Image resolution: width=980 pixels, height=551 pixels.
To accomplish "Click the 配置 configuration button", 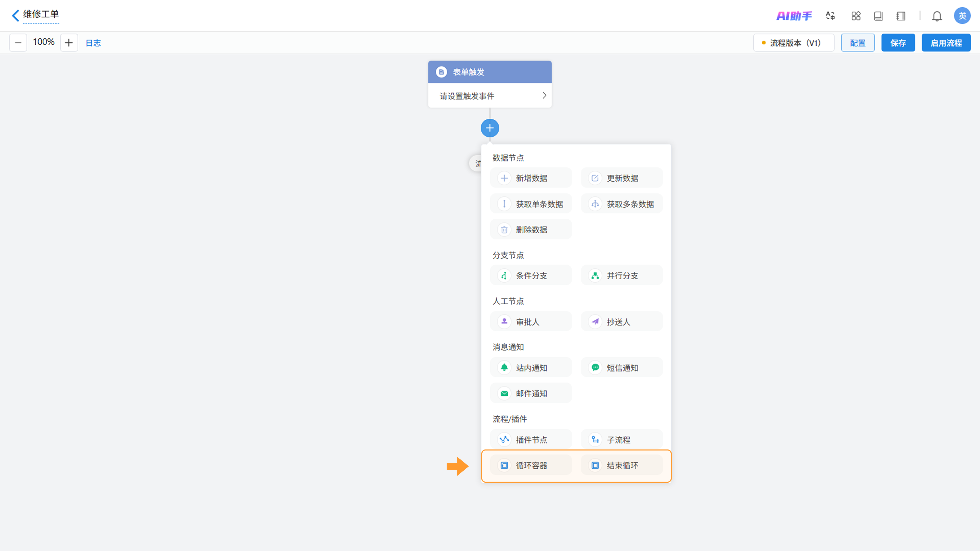I will (857, 43).
